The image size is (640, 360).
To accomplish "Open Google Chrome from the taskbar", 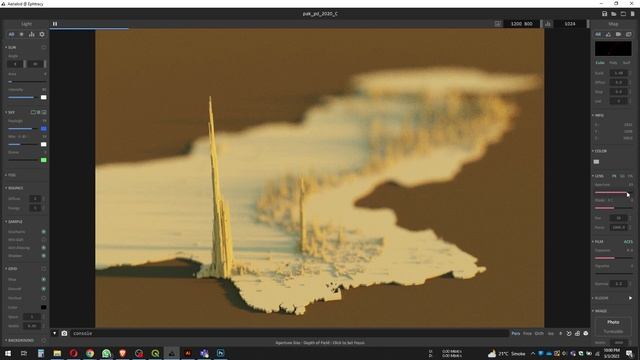I will coord(90,353).
